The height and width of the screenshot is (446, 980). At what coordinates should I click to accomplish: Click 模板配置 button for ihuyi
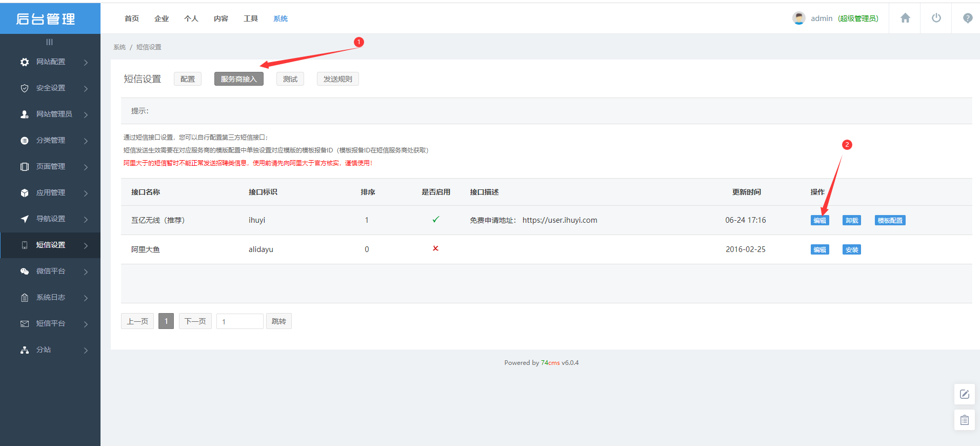pos(890,221)
